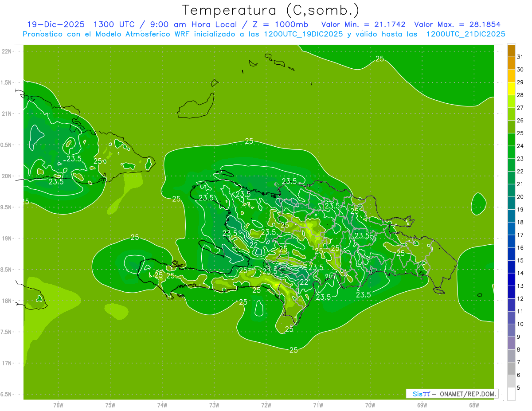Click the '69W' longitude axis label

[x=422, y=405]
